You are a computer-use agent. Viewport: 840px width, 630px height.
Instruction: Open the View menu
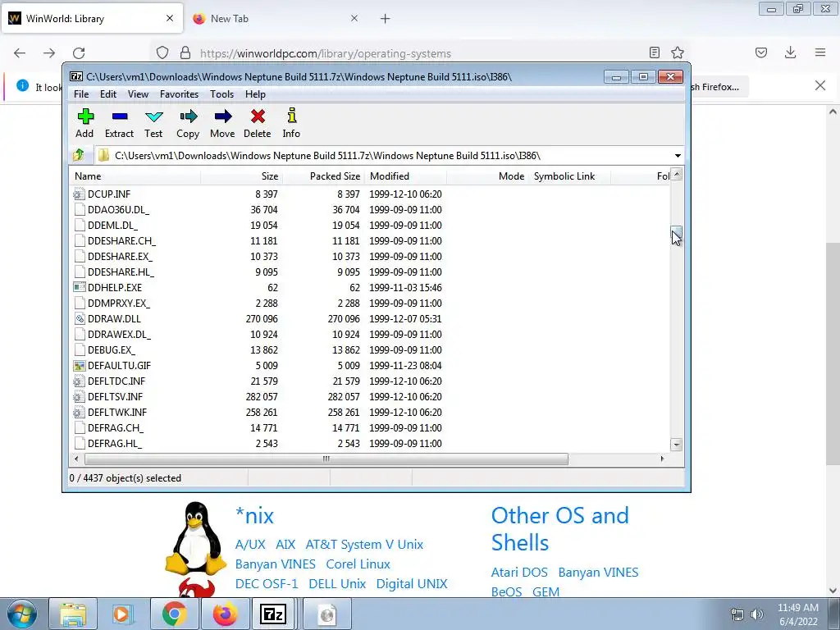[x=138, y=94]
